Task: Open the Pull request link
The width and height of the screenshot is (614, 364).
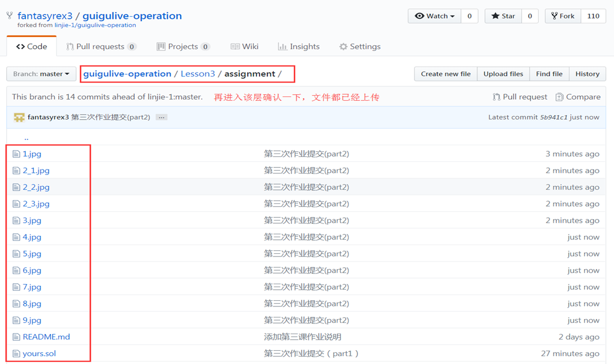Action: pyautogui.click(x=520, y=96)
